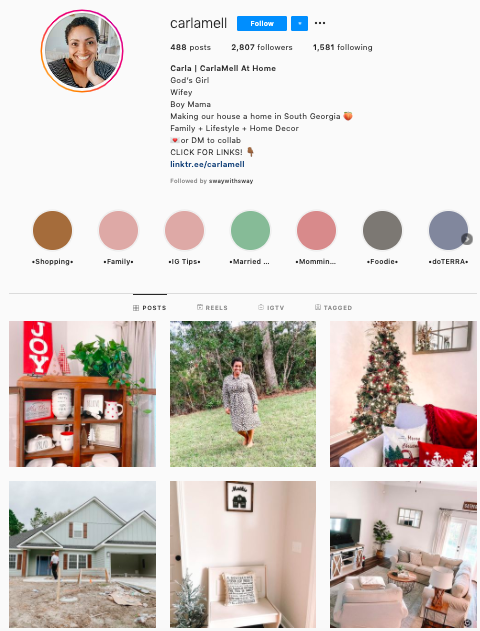
Task: Open the Foodie story highlight
Action: pyautogui.click(x=382, y=231)
